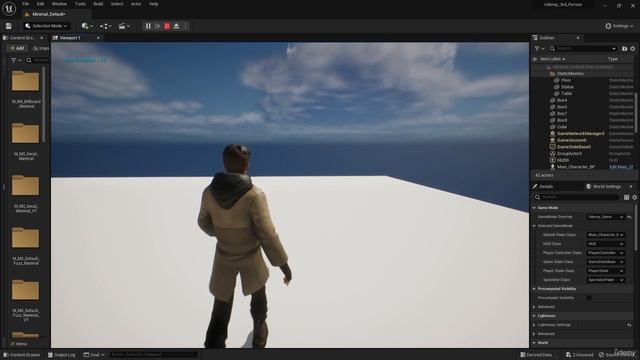Open the HUD Class dropdown
The height and width of the screenshot is (360, 640).
pyautogui.click(x=606, y=244)
